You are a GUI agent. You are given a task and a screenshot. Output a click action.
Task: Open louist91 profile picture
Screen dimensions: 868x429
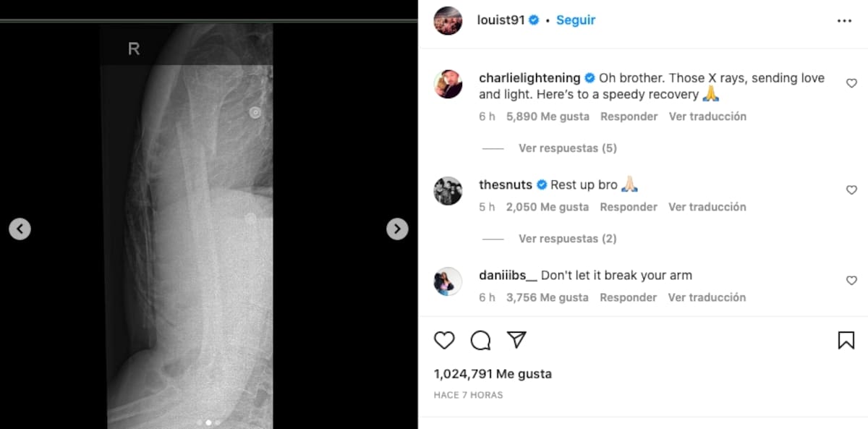[448, 20]
